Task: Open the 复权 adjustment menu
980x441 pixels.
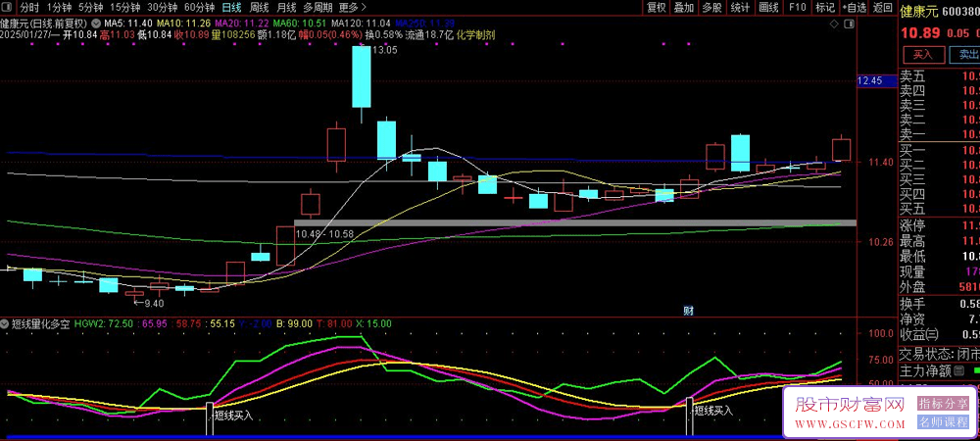Action: (x=657, y=7)
